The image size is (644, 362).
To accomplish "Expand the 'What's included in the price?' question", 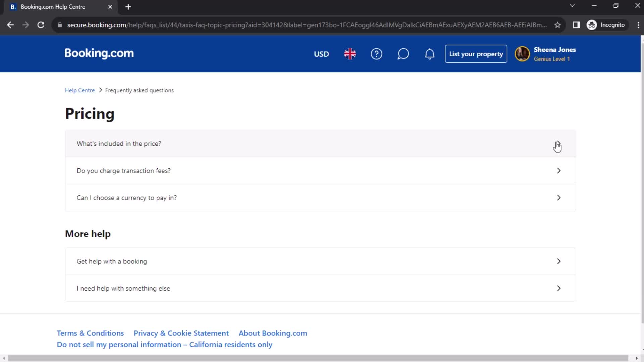I will pyautogui.click(x=320, y=143).
